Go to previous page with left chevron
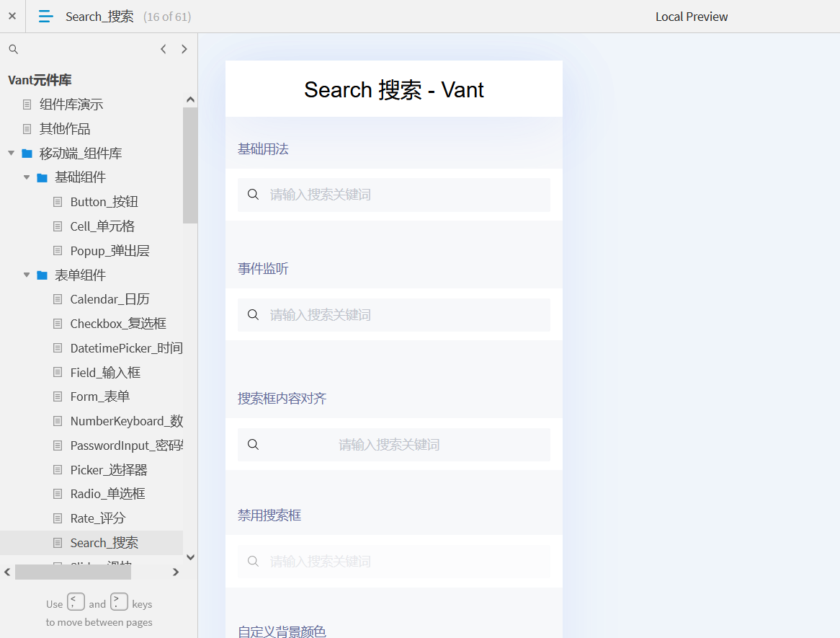The height and width of the screenshot is (638, 840). click(164, 49)
